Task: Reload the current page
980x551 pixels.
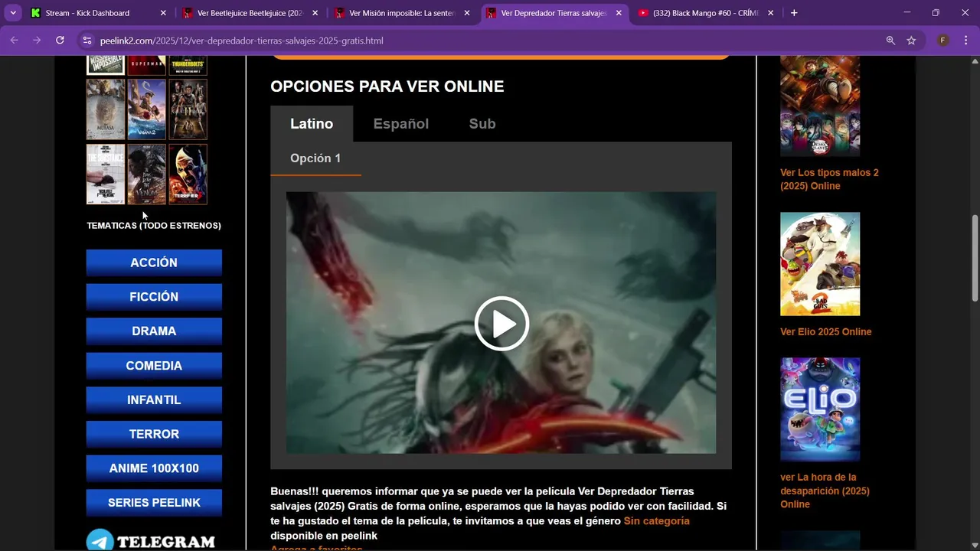Action: tap(60, 41)
